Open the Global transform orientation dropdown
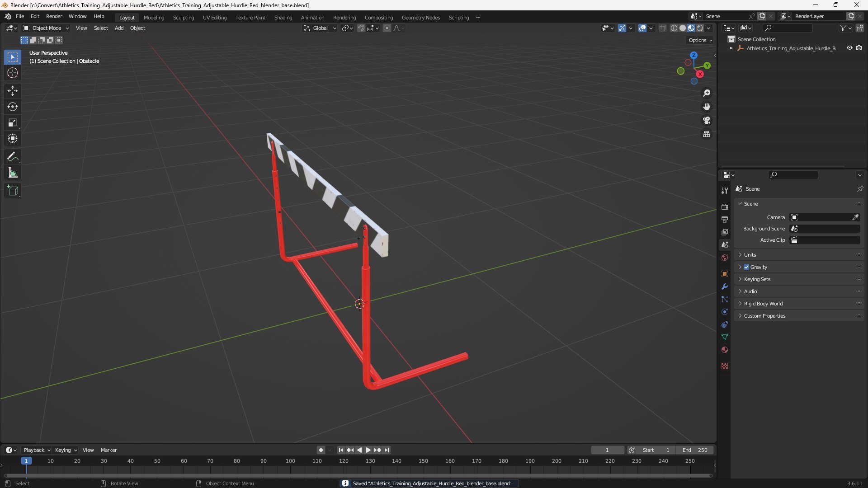 (x=320, y=28)
